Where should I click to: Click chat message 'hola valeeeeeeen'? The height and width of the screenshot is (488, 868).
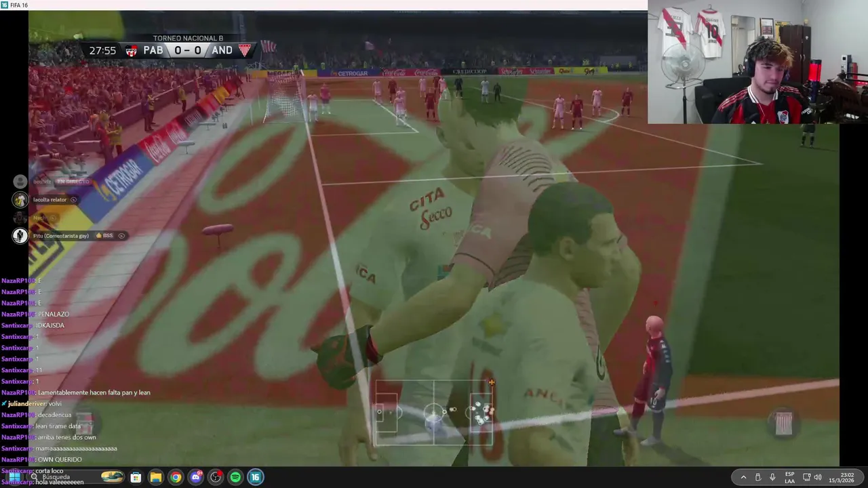[60, 482]
